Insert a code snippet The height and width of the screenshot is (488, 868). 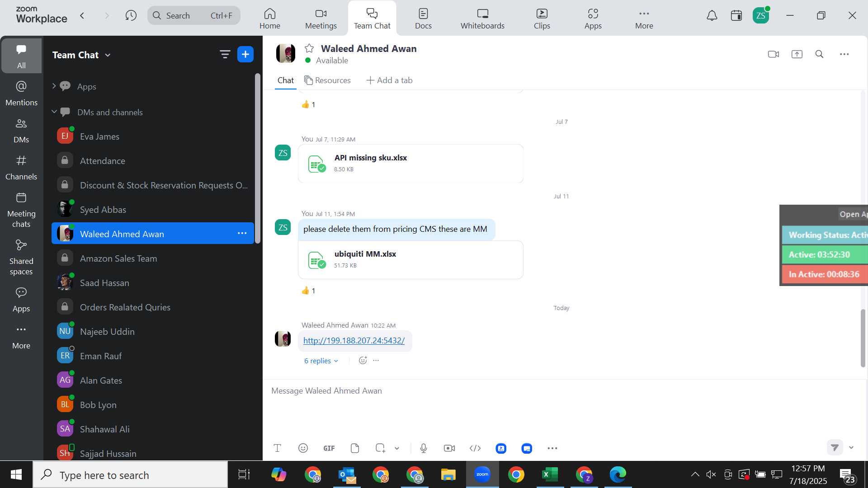(x=475, y=448)
